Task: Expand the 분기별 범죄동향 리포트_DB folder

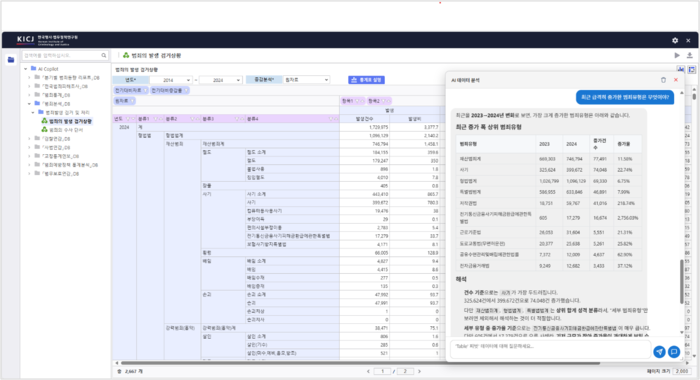Action: (x=29, y=77)
